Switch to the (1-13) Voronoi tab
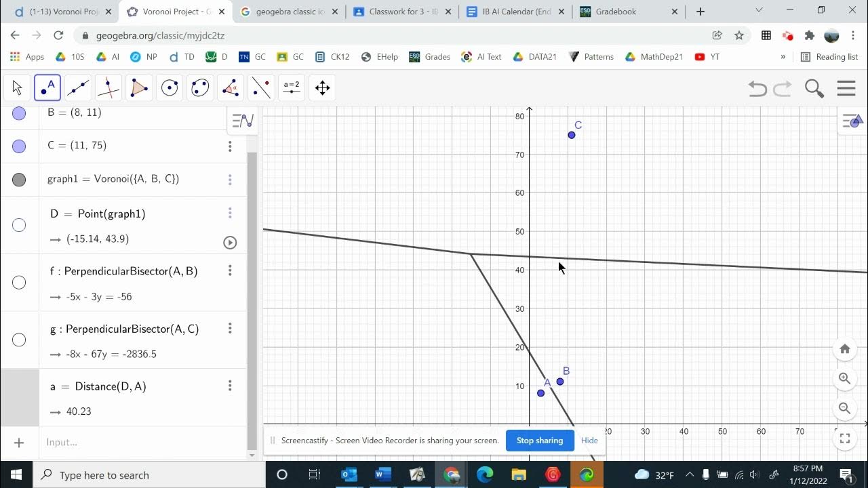The width and height of the screenshot is (868, 488). click(62, 12)
